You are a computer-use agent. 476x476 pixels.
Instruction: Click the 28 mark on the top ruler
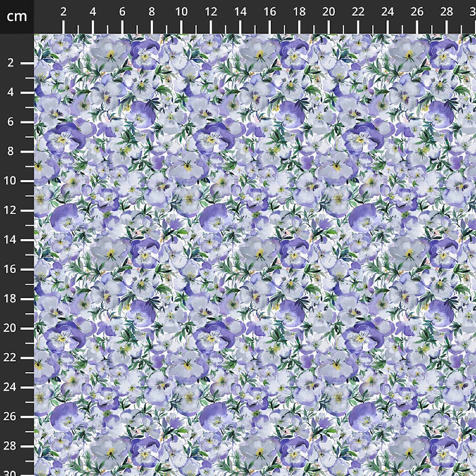click(447, 12)
